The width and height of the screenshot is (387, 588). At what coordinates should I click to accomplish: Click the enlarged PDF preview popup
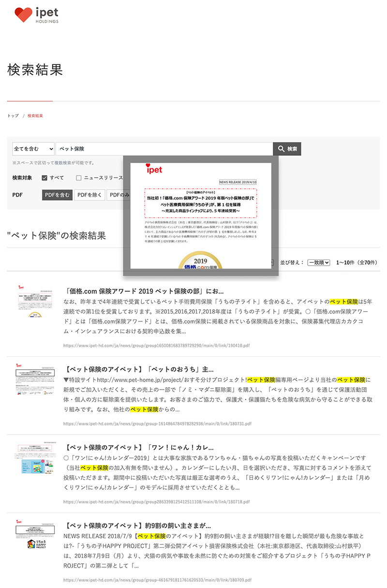(x=201, y=216)
